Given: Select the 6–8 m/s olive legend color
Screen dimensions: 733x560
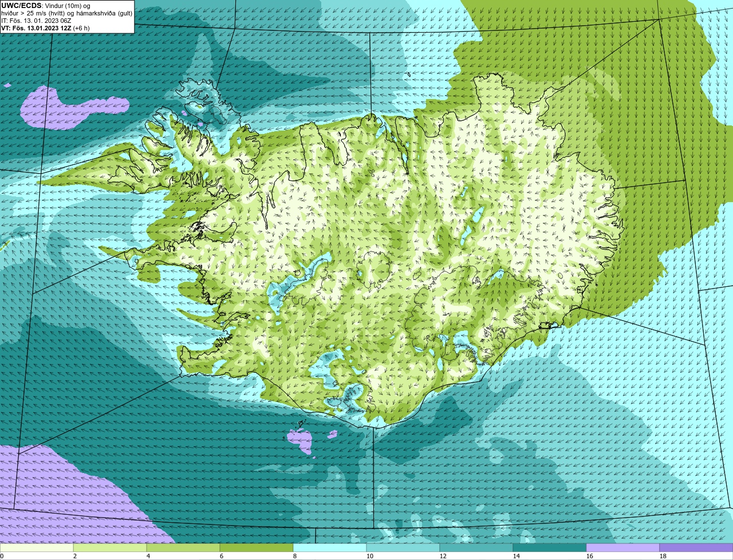Looking at the screenshot, I should point(257,548).
